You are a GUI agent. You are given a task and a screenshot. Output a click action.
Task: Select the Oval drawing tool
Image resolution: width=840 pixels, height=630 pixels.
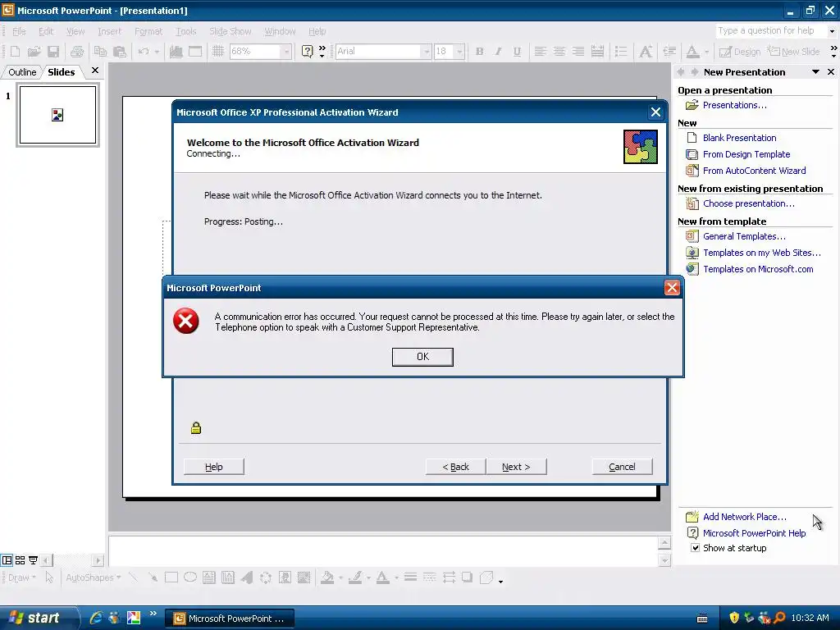(x=190, y=577)
